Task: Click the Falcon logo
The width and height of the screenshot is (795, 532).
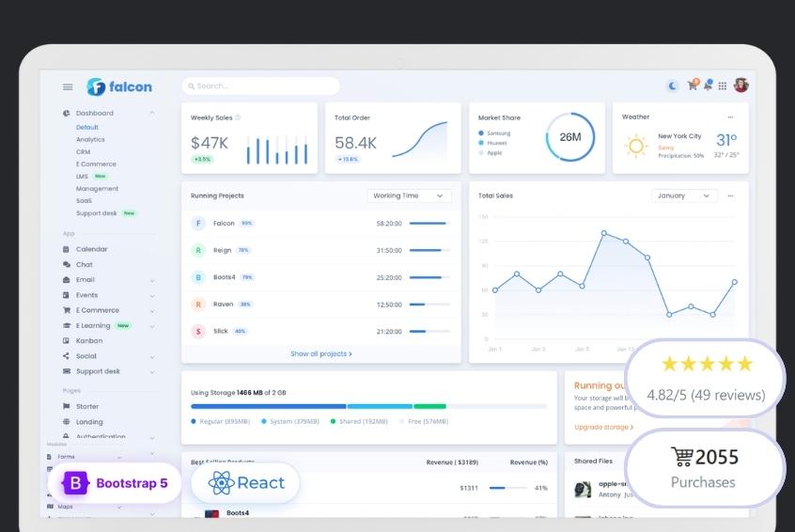Action: [x=119, y=86]
